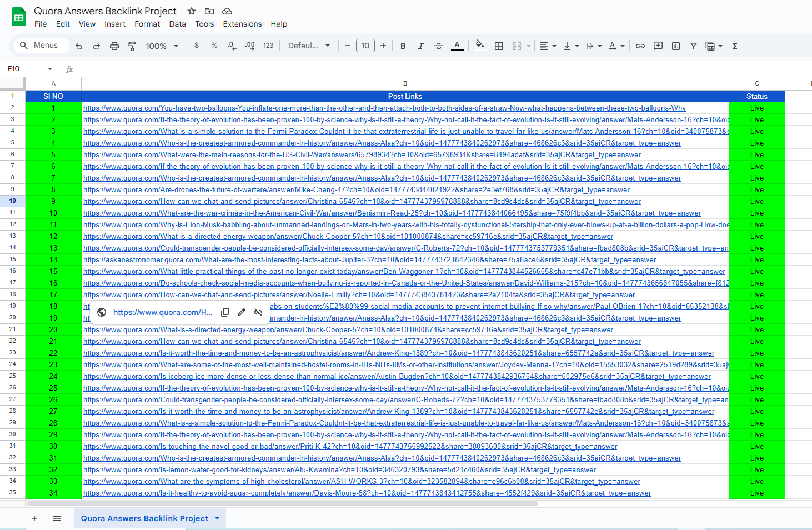Format as currency with the dollar icon

197,46
